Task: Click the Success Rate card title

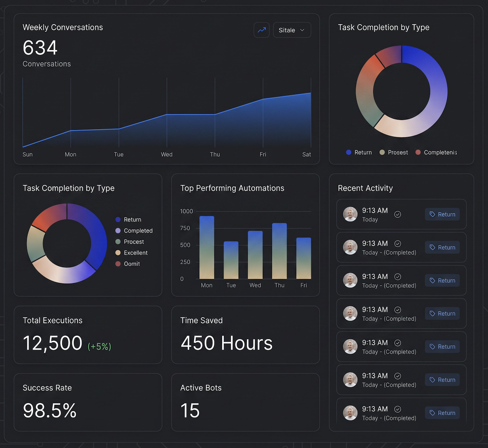Action: pyautogui.click(x=47, y=388)
